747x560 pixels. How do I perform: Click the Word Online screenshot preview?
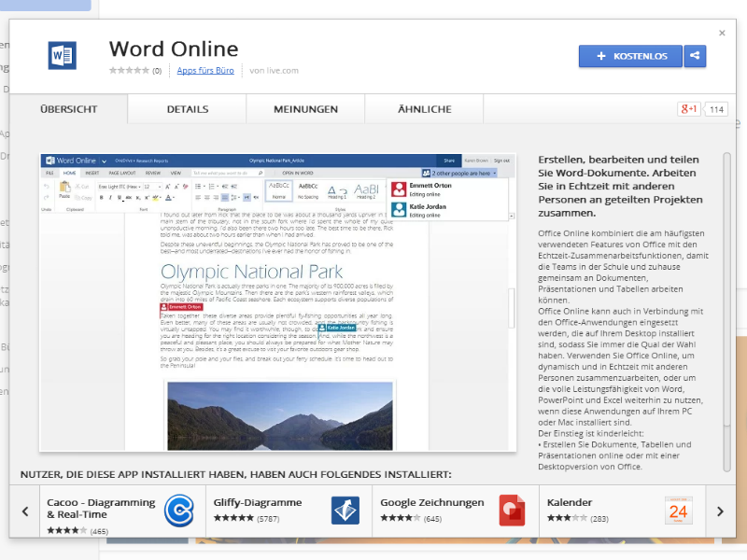[277, 302]
